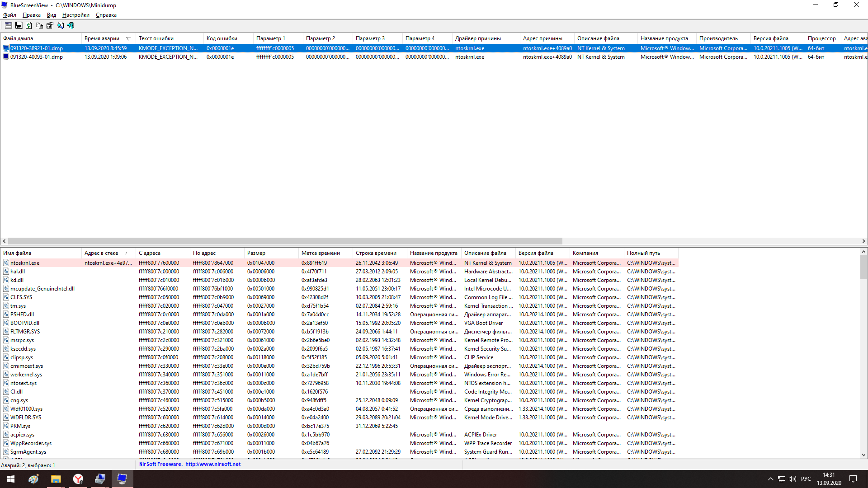Open the Properties toolbar icon
This screenshot has height=488, width=868.
(x=50, y=26)
